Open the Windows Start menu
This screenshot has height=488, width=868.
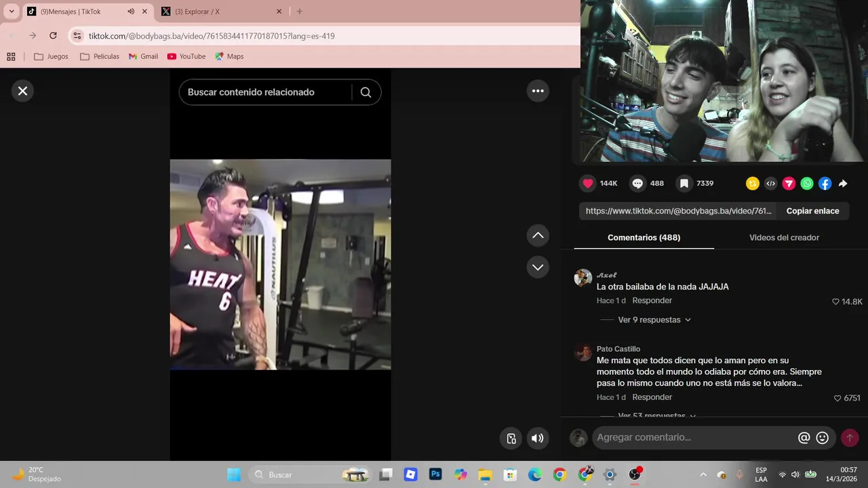(x=234, y=474)
